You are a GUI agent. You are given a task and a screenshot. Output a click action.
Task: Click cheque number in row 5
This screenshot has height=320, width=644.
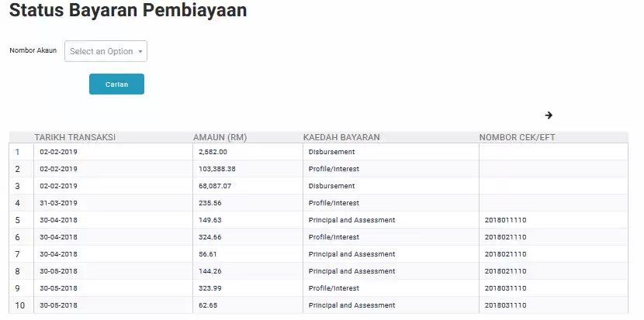(x=505, y=220)
